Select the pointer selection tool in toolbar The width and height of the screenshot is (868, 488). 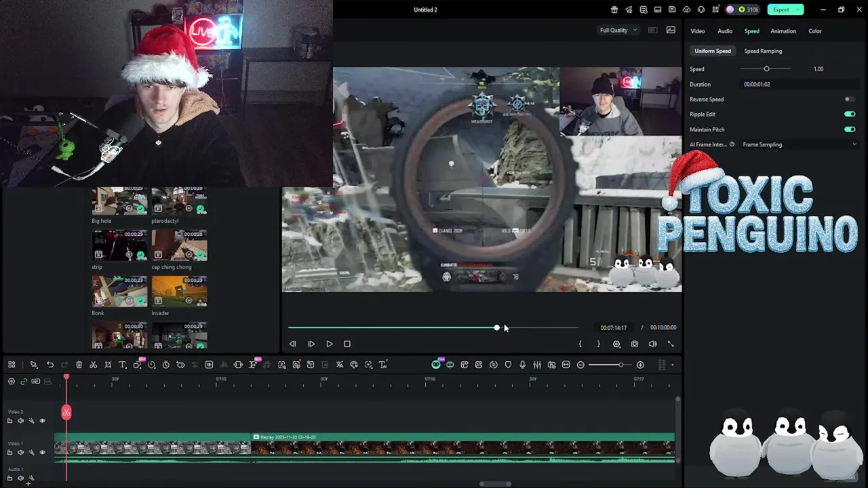(33, 365)
